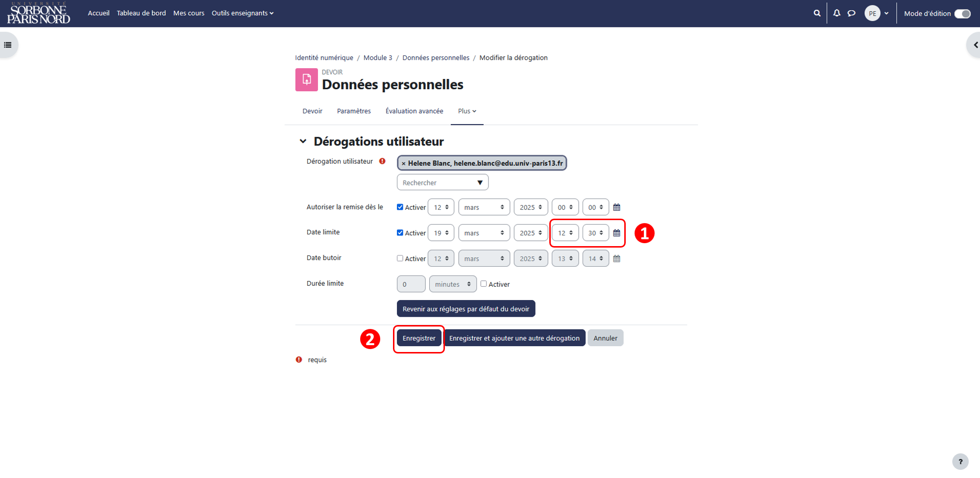Enable the Durée limite Activer checkbox
This screenshot has width=980, height=478.
point(484,284)
